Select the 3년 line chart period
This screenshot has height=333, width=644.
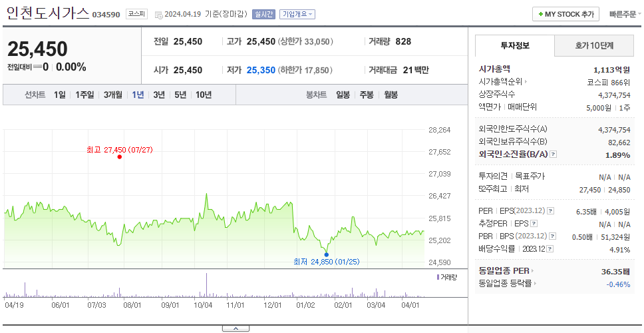point(159,95)
